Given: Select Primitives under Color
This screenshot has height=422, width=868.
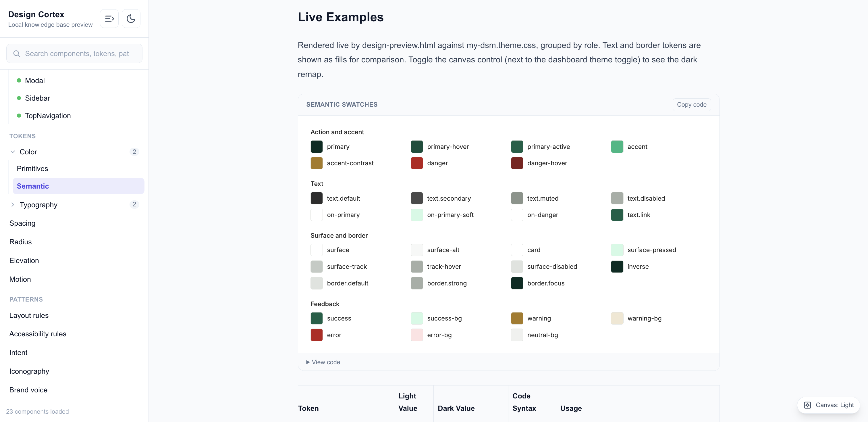Looking at the screenshot, I should 32,169.
